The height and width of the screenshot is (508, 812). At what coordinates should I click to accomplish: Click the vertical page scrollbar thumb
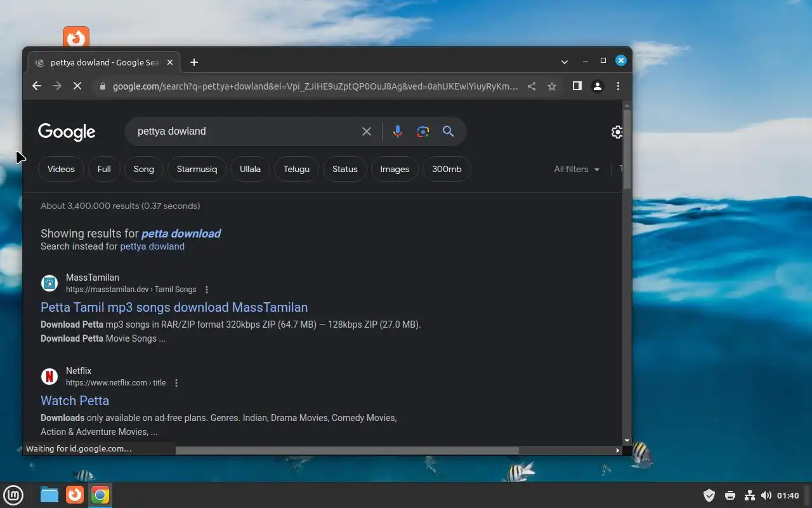point(627,149)
